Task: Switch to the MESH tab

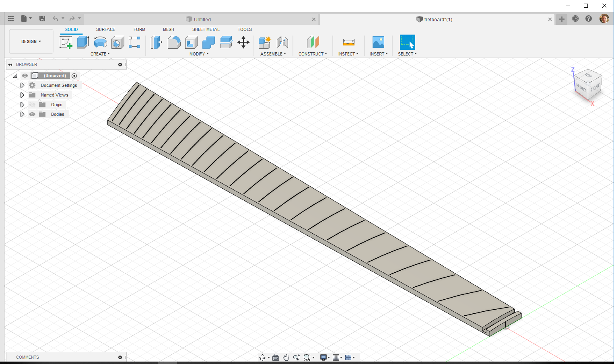Action: tap(169, 29)
